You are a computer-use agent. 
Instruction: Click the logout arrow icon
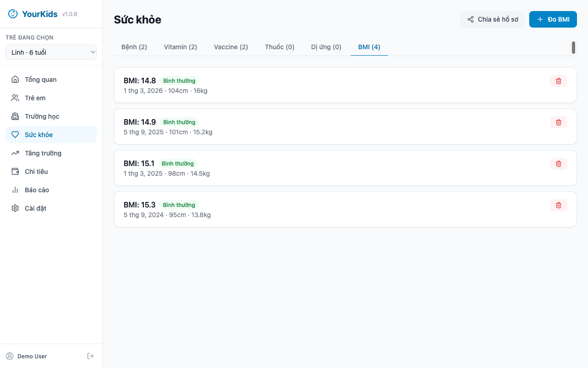point(90,356)
